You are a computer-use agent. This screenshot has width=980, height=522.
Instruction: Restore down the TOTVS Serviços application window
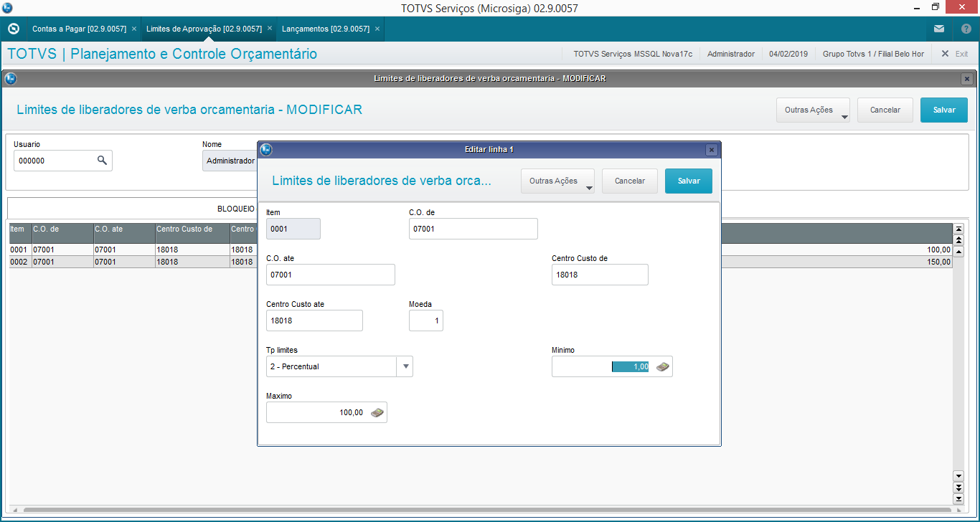936,8
